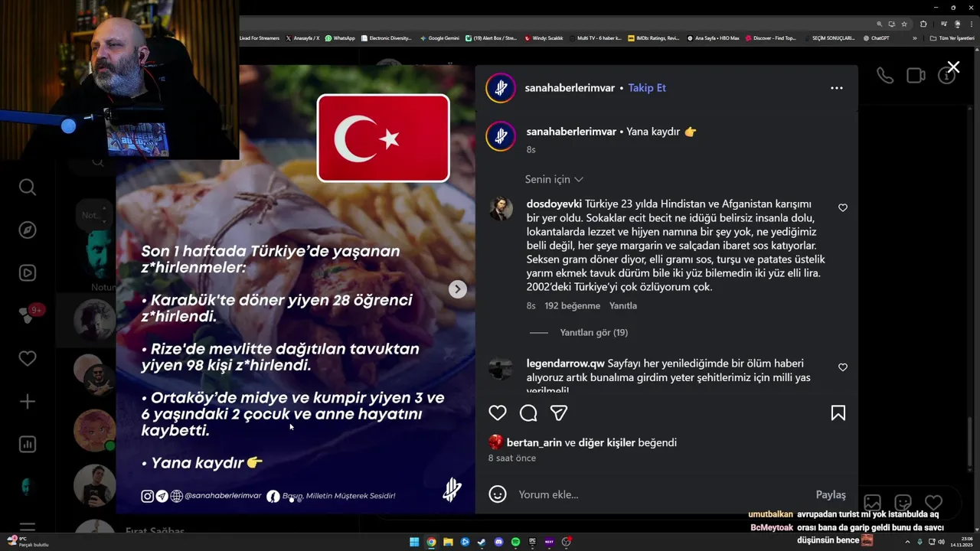Expand 'Yanıtları gör (19)' replies
The width and height of the screenshot is (980, 551).
[594, 333]
